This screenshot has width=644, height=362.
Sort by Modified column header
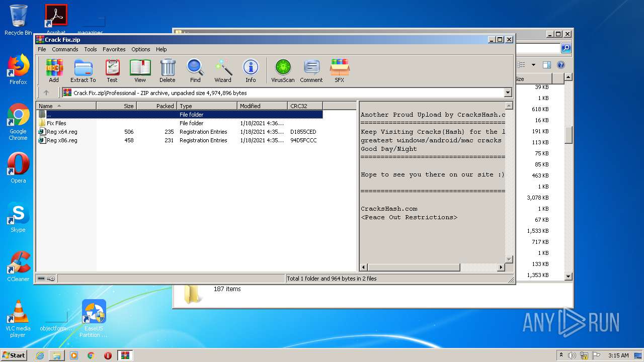[263, 106]
